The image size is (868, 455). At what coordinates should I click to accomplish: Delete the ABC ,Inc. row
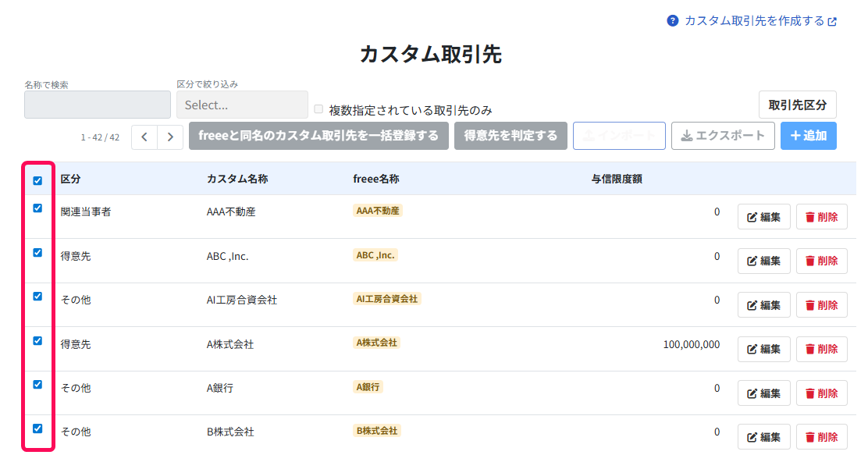tap(821, 261)
